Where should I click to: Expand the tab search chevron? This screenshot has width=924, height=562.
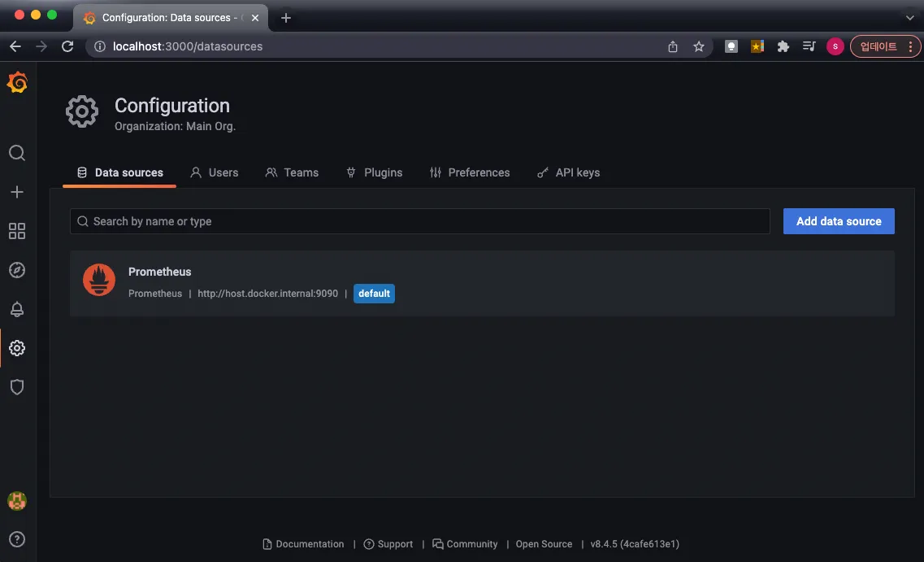[910, 18]
